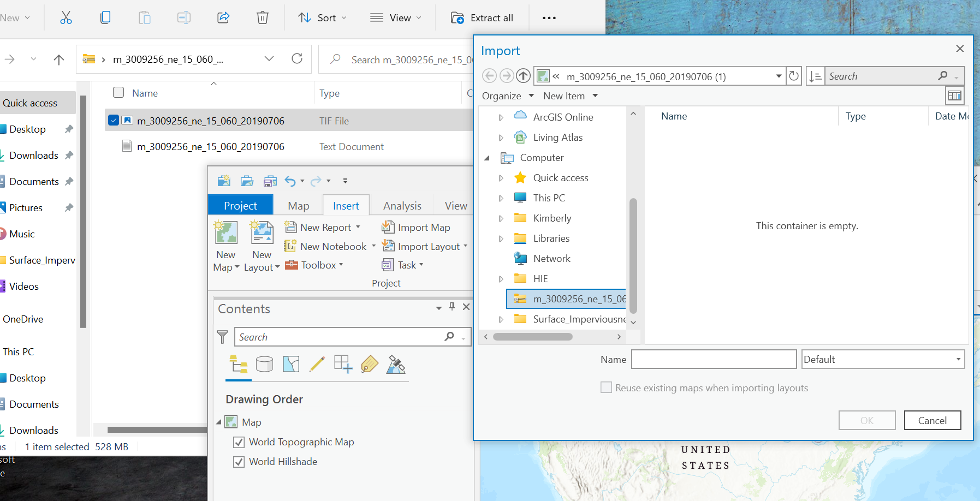980x501 pixels.
Task: Uncheck World Hillshade layer
Action: [239, 462]
